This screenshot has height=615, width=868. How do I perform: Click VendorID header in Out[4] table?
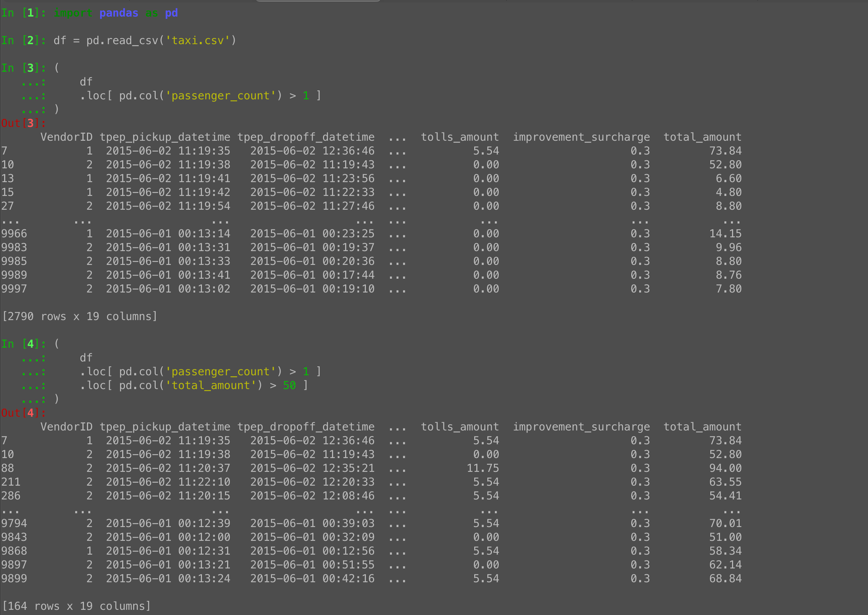[66, 427]
